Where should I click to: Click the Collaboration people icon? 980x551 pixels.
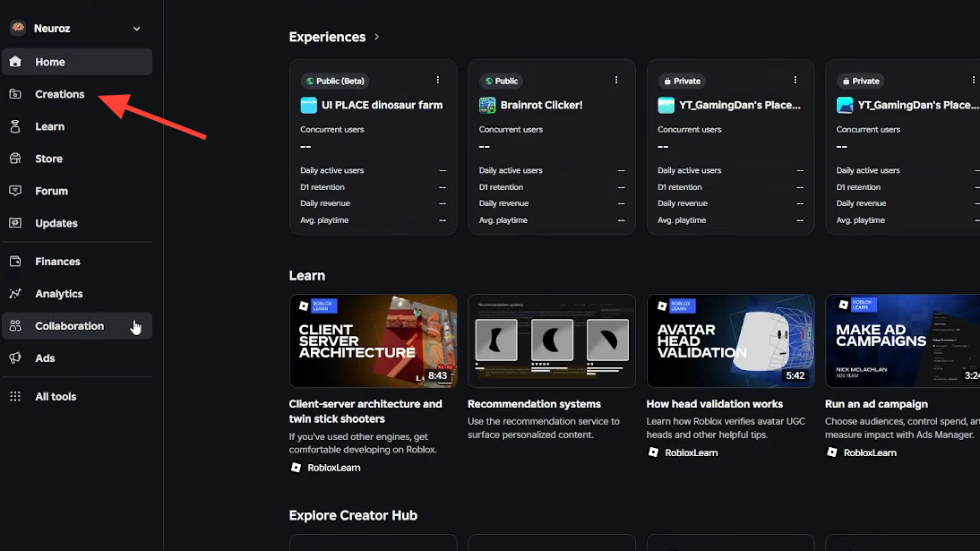coord(15,326)
